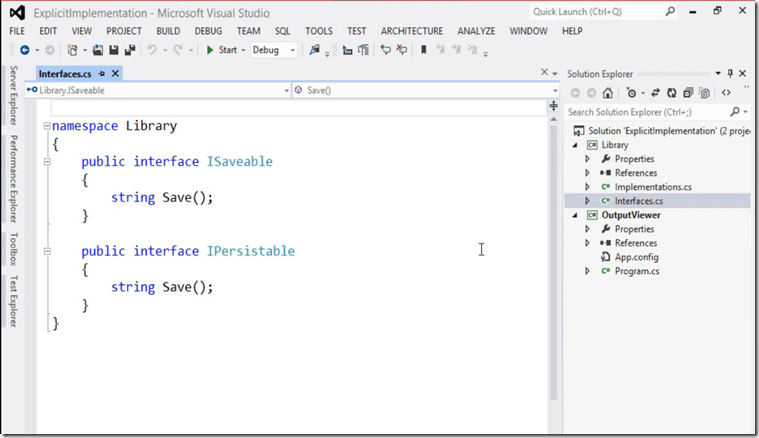Click the Pending Changes Filter icon
This screenshot has height=438, width=759.
(x=631, y=93)
